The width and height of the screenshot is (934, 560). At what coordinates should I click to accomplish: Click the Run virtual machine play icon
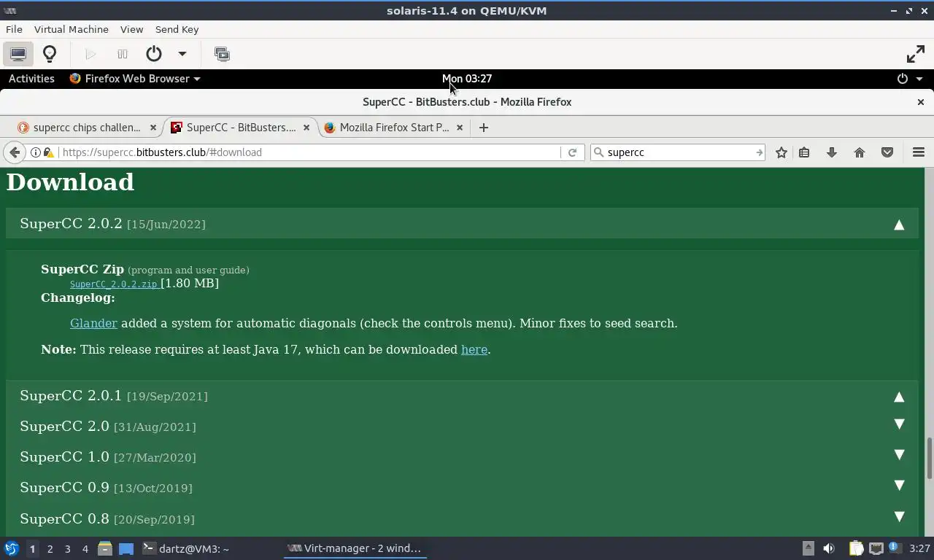pyautogui.click(x=90, y=54)
